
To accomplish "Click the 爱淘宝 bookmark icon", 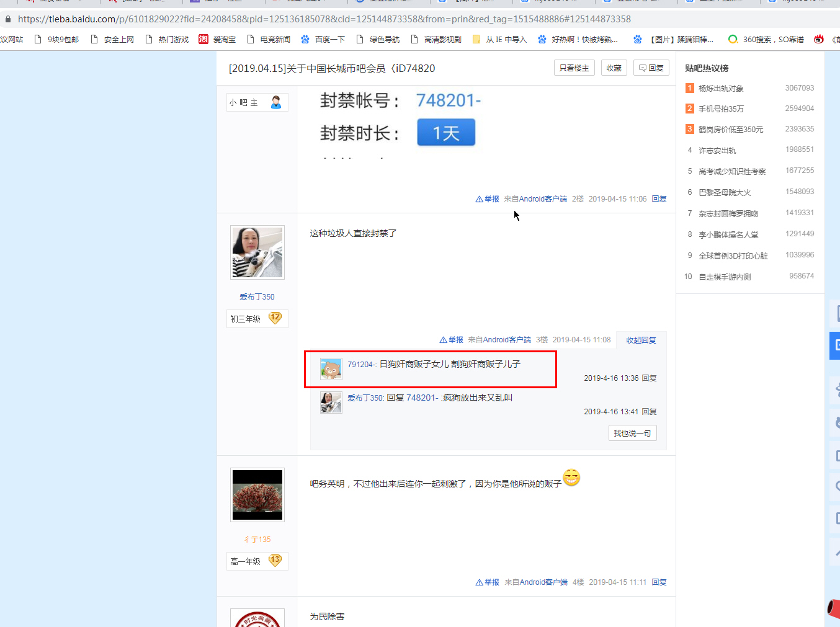I will 203,39.
